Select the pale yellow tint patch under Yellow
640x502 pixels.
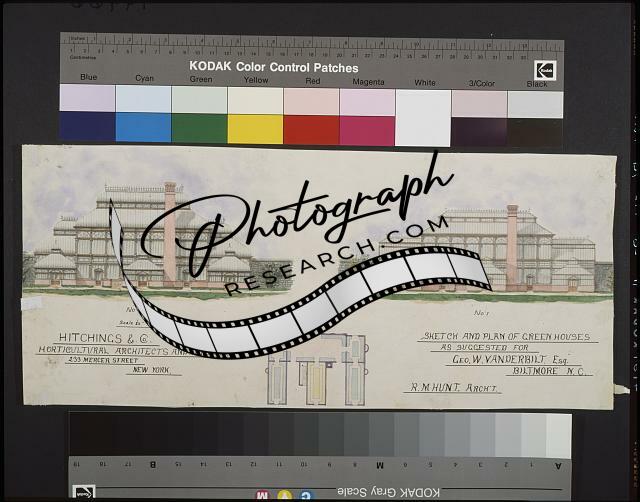pos(255,100)
